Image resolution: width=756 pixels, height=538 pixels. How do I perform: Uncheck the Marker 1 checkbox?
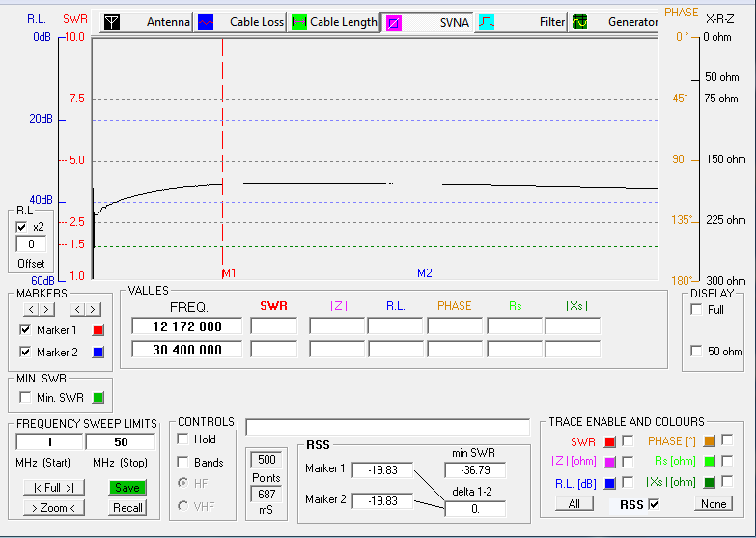[26, 330]
